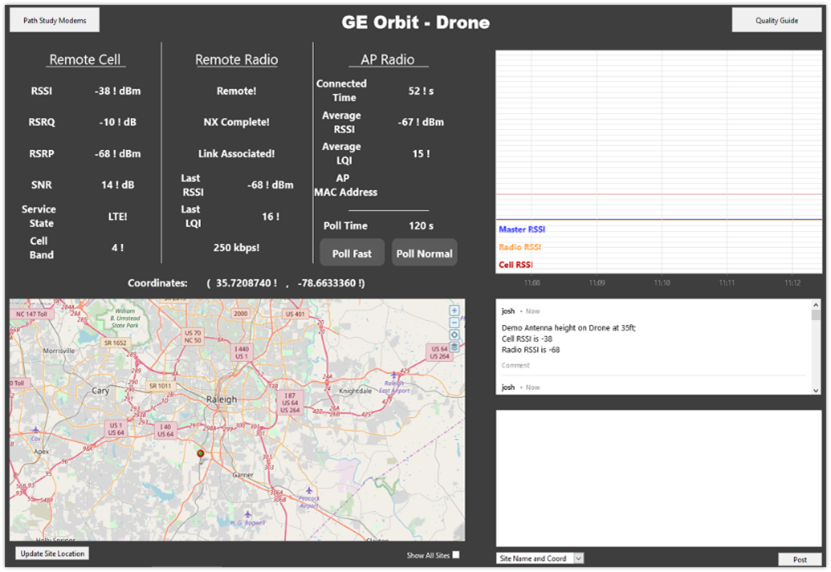Select AP Radio heading

(388, 59)
